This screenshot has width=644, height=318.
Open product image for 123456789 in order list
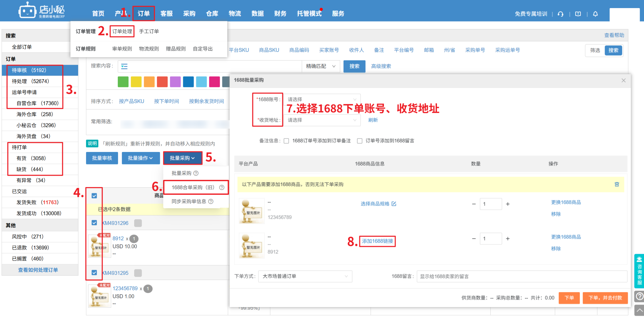click(100, 296)
